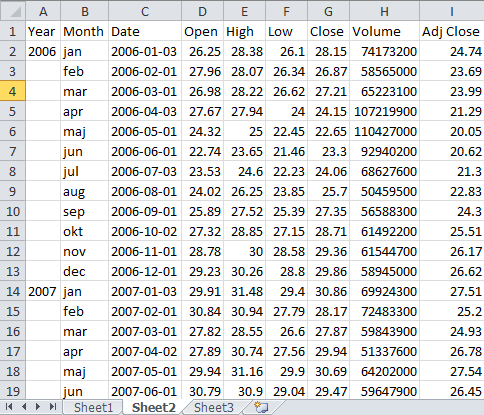Screen dimensions: 484x415
Task: Go to the previous sheet tab arrow
Action: click(24, 407)
